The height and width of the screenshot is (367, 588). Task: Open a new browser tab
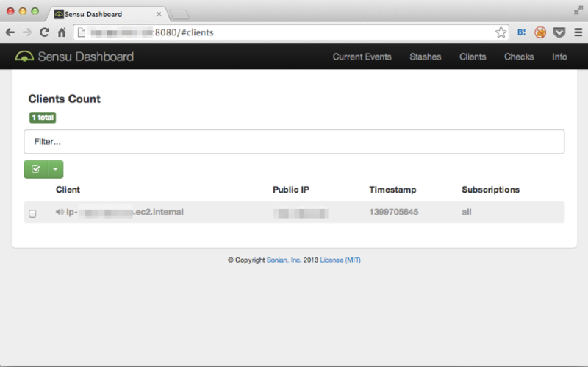tap(179, 15)
